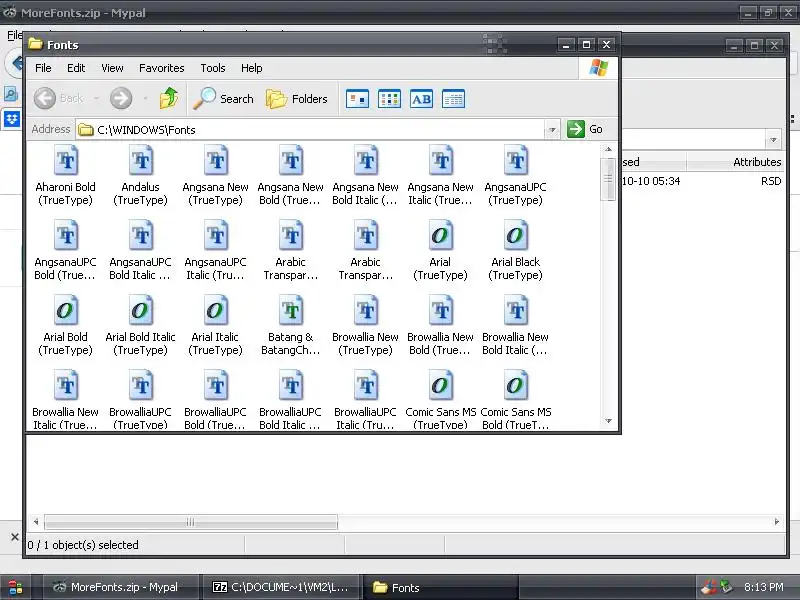The width and height of the screenshot is (800, 600).
Task: Click the 8:13 PM system clock
Action: 763,587
